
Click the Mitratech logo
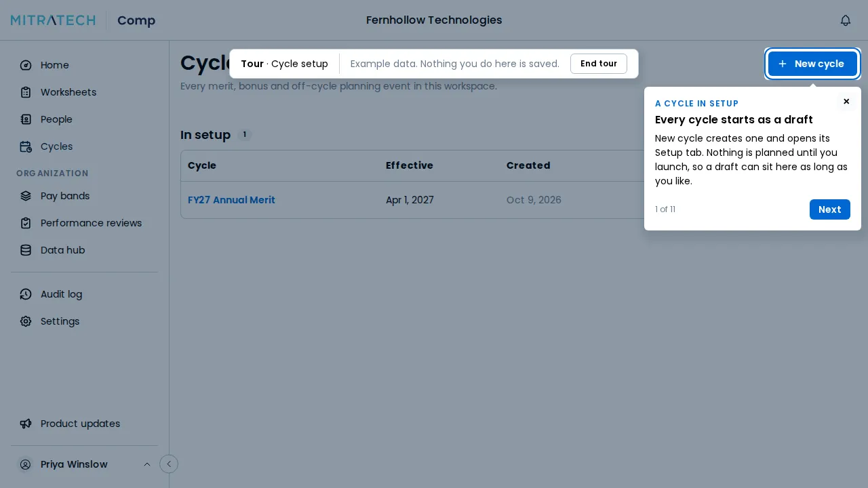click(x=53, y=20)
